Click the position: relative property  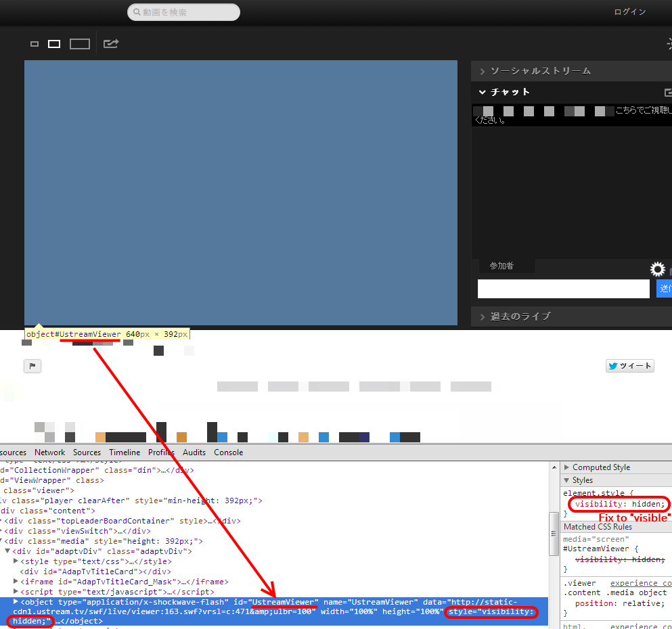619,603
